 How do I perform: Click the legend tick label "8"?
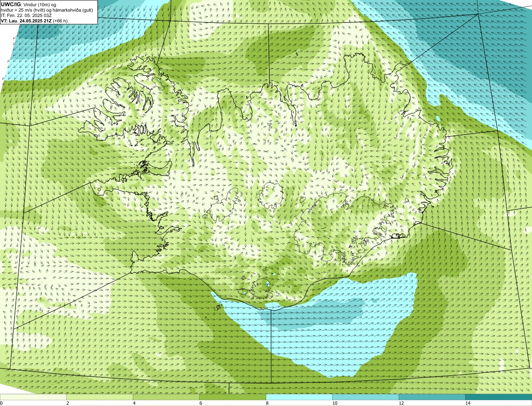[x=267, y=403]
